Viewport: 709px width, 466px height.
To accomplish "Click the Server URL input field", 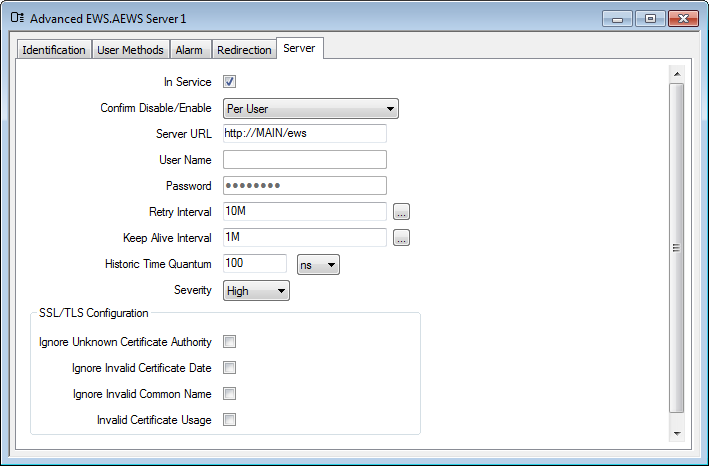I will 304,134.
